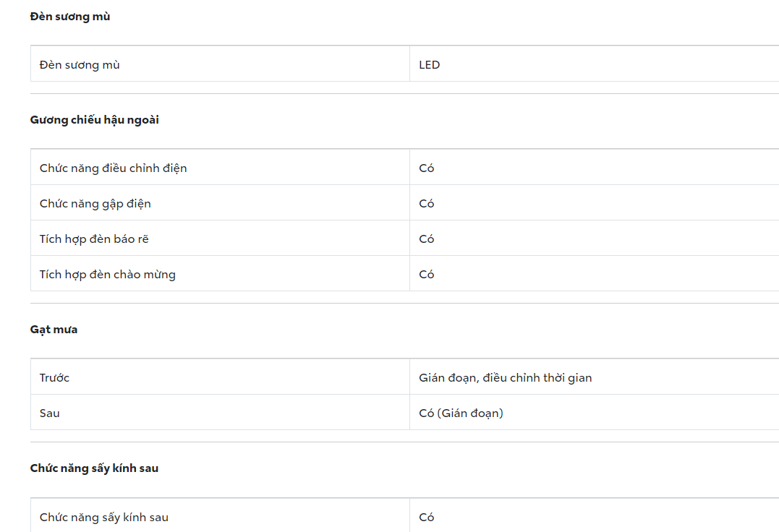Click the "Có (Gián đoạn)" value cell
Image resolution: width=779 pixels, height=532 pixels.
tap(461, 413)
